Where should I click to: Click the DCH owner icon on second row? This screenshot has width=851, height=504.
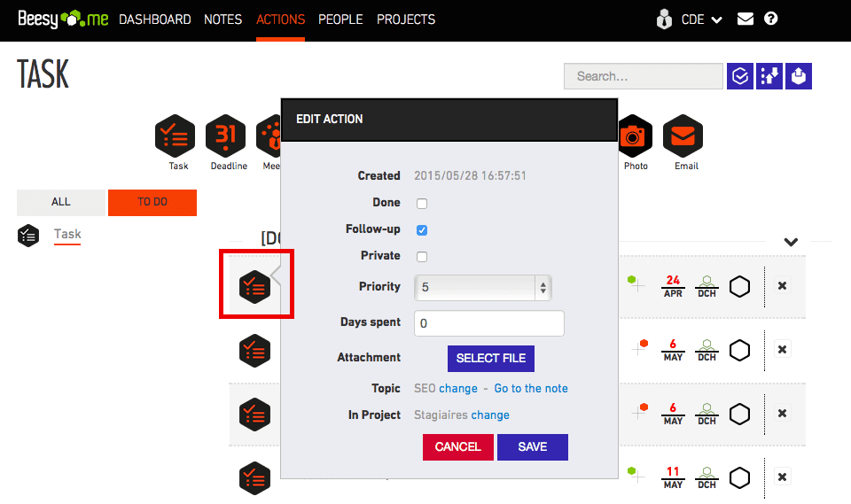tap(707, 350)
